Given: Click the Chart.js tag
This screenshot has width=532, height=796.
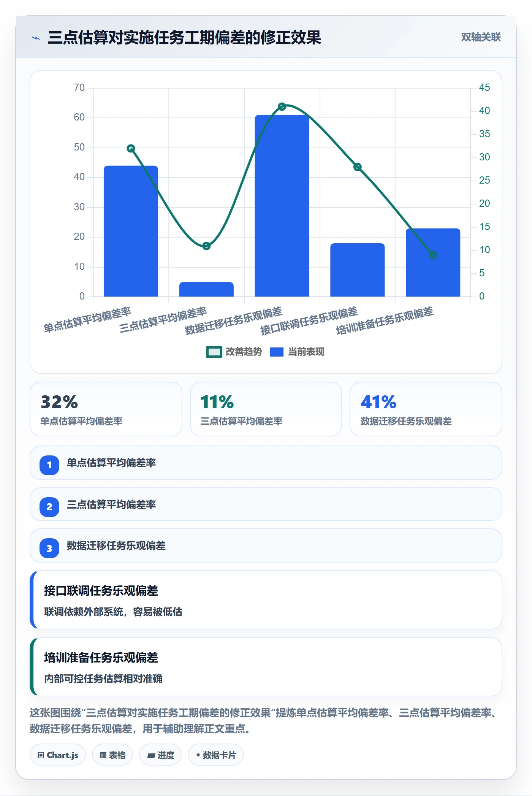Looking at the screenshot, I should tap(58, 755).
